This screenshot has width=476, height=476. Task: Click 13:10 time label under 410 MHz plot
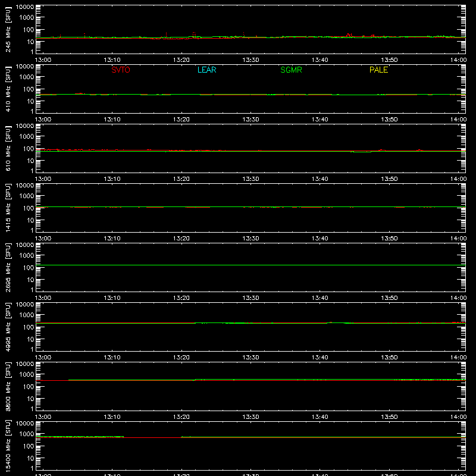tap(112, 120)
